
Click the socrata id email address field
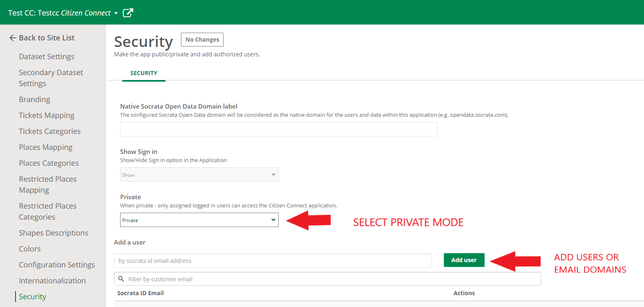coord(273,261)
